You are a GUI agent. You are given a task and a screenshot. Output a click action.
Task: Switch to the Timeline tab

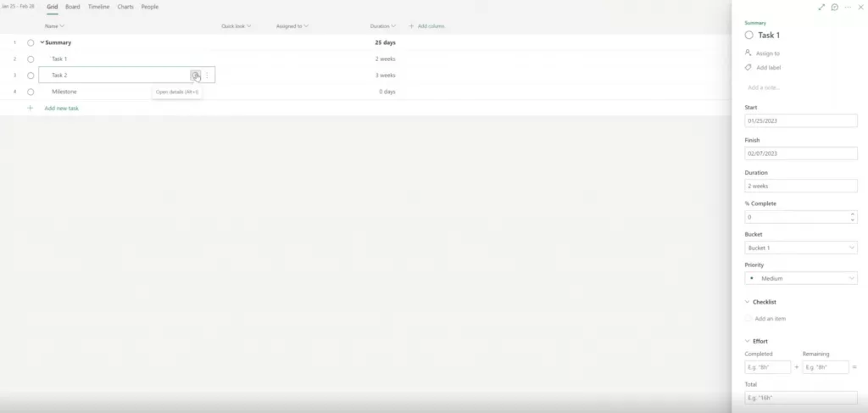click(x=98, y=7)
